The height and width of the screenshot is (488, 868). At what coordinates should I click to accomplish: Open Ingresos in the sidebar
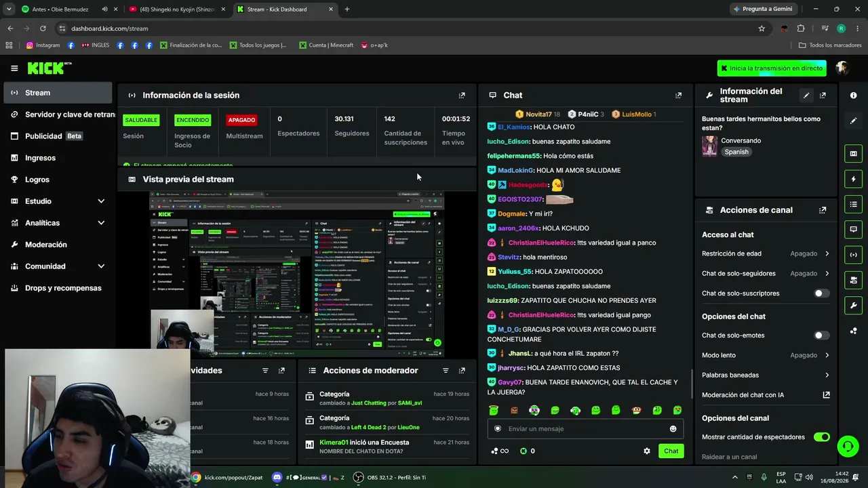pyautogui.click(x=58, y=158)
